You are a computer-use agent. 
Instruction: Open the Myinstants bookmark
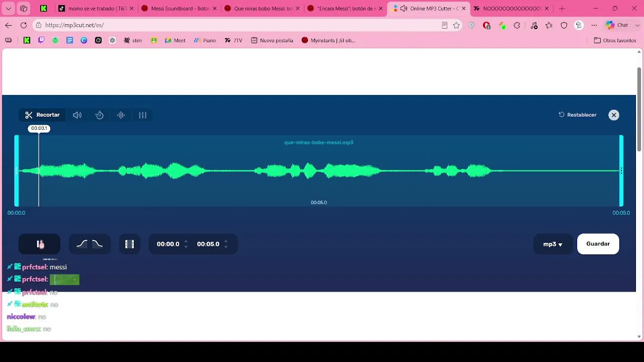coord(329,40)
